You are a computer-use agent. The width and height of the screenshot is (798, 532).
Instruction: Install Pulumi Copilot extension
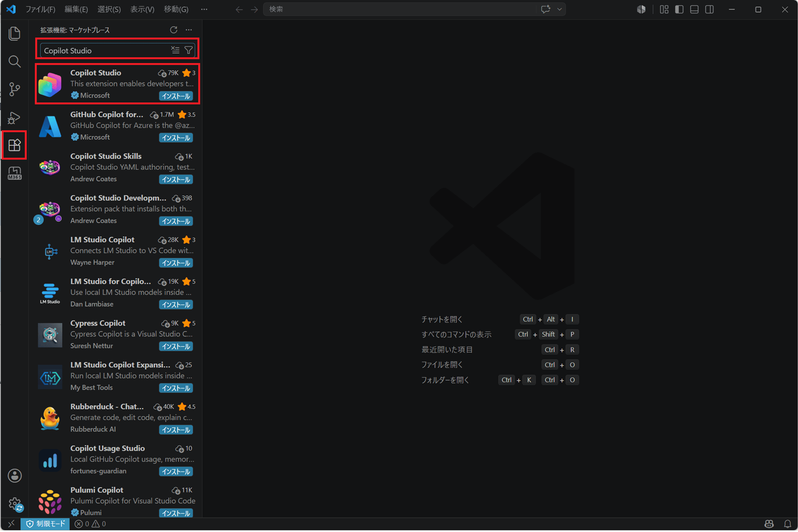(176, 513)
